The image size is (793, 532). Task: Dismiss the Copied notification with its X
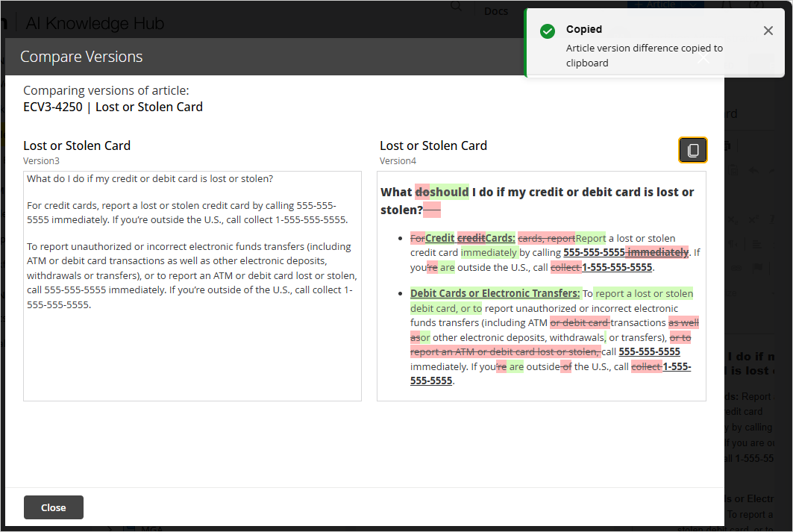point(768,31)
